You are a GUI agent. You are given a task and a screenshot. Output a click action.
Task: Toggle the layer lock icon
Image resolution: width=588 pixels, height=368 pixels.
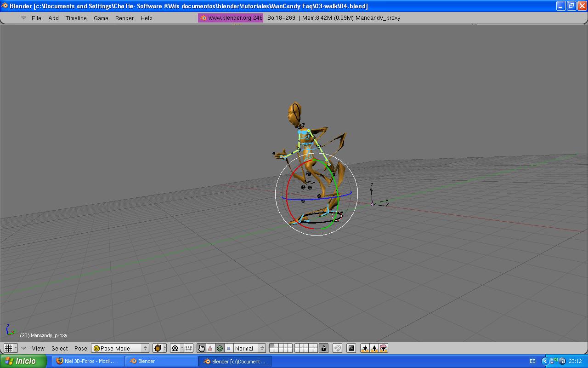click(x=323, y=348)
